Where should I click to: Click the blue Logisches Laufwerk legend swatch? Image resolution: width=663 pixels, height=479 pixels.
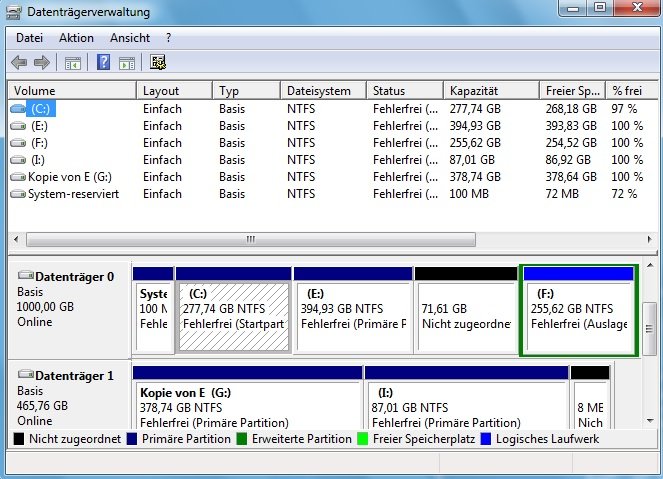pos(486,439)
